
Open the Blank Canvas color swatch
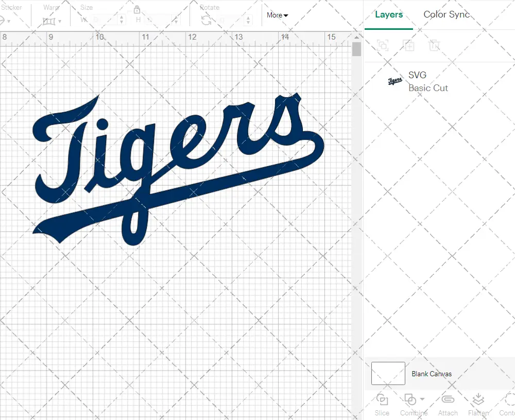click(388, 373)
